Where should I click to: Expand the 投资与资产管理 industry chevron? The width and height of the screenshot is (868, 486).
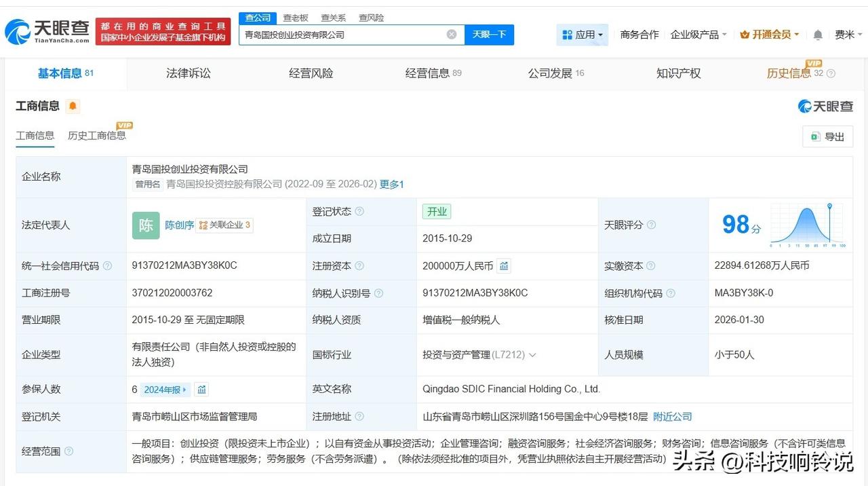[532, 355]
